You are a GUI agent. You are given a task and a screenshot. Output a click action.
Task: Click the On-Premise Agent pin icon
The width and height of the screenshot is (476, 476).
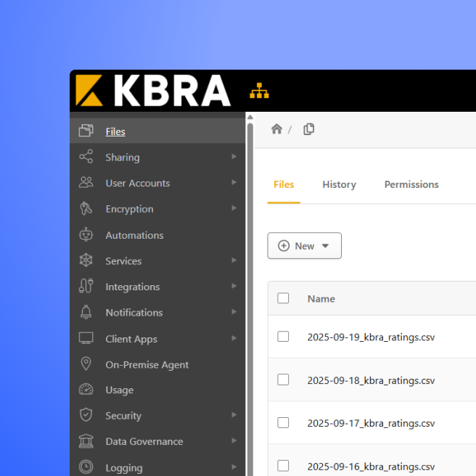pos(86,364)
